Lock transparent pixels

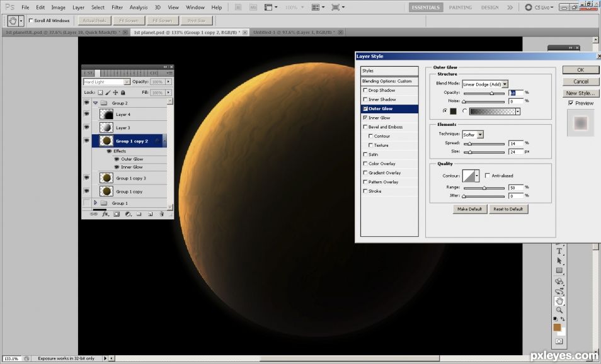coord(100,93)
